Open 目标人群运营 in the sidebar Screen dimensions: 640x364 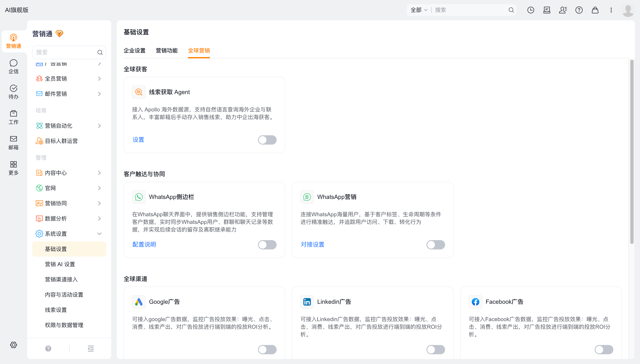click(x=69, y=141)
